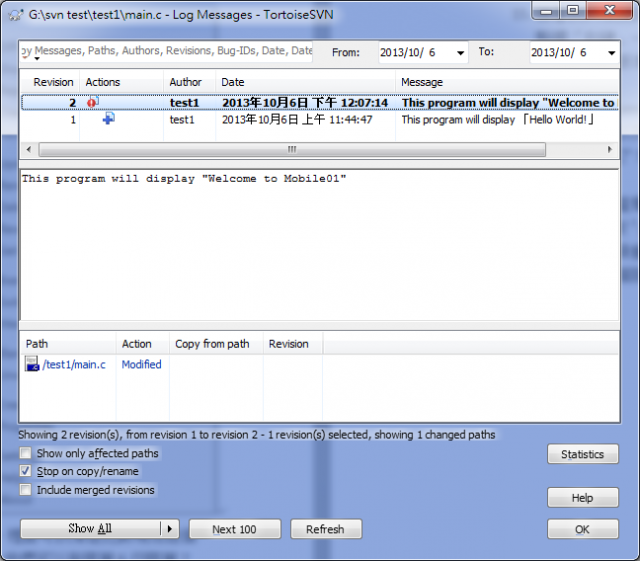Click the scroll left arrow of log list
The height and width of the screenshot is (561, 640).
pyautogui.click(x=29, y=149)
